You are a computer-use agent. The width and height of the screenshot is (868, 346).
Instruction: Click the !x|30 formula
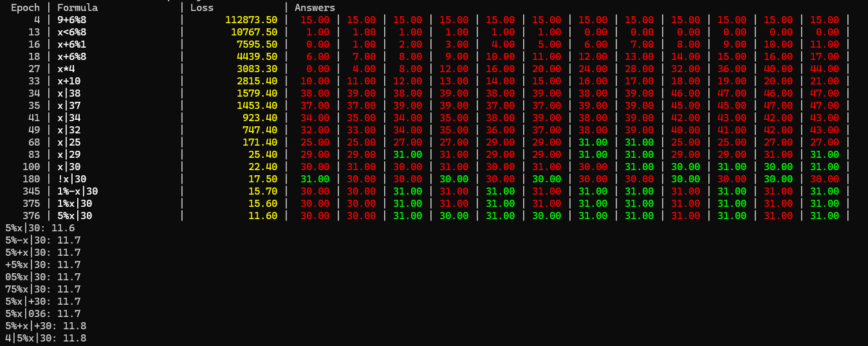pyautogui.click(x=71, y=179)
